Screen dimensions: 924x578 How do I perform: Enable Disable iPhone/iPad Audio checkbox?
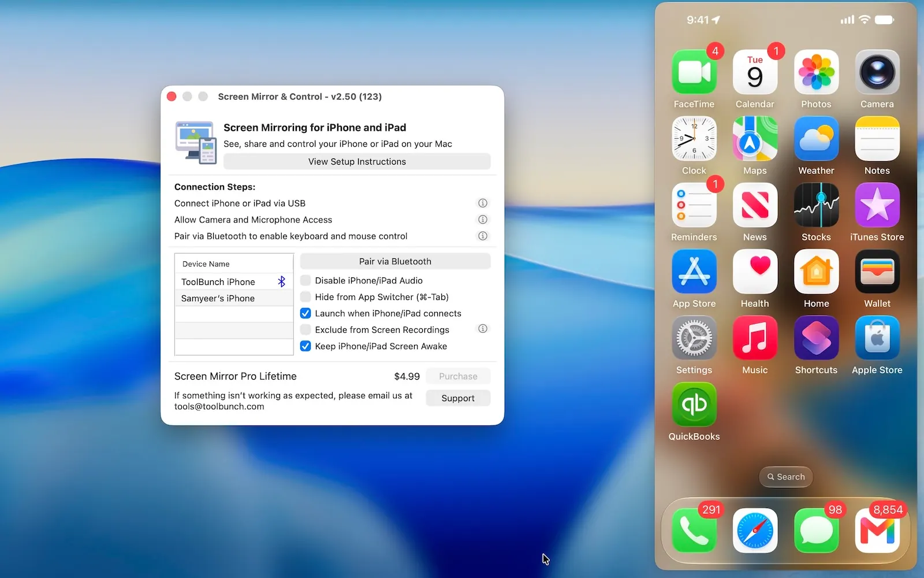click(x=305, y=280)
